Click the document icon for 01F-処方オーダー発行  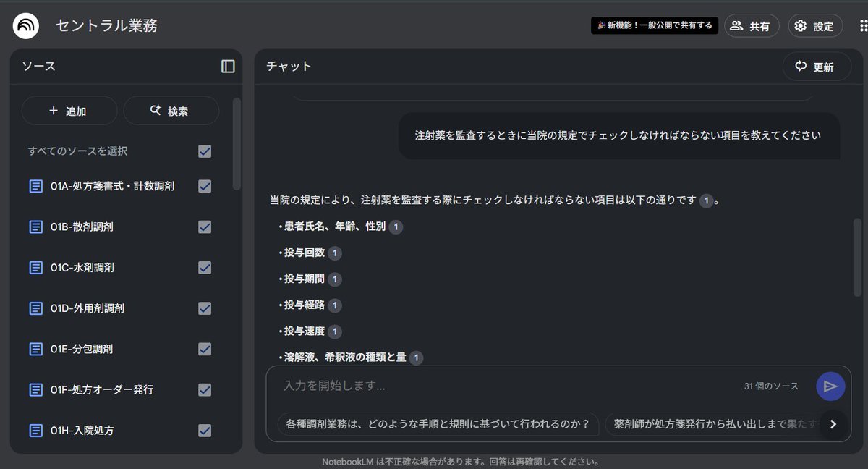tap(35, 389)
